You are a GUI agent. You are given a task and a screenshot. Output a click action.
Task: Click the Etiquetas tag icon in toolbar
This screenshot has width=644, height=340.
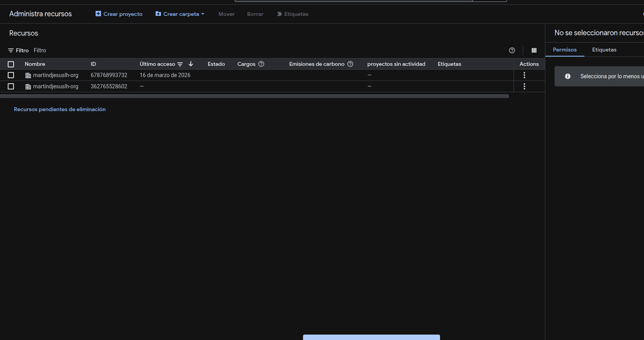pos(279,14)
